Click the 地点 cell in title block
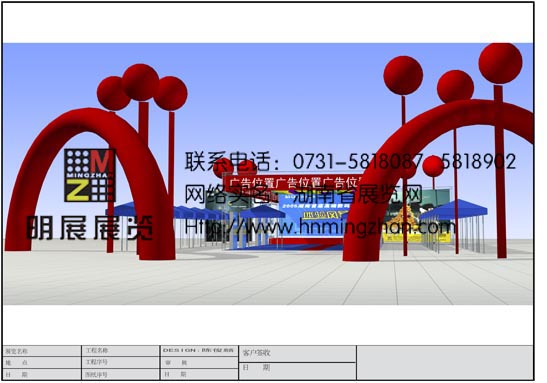The width and height of the screenshot is (547, 383). click(42, 363)
